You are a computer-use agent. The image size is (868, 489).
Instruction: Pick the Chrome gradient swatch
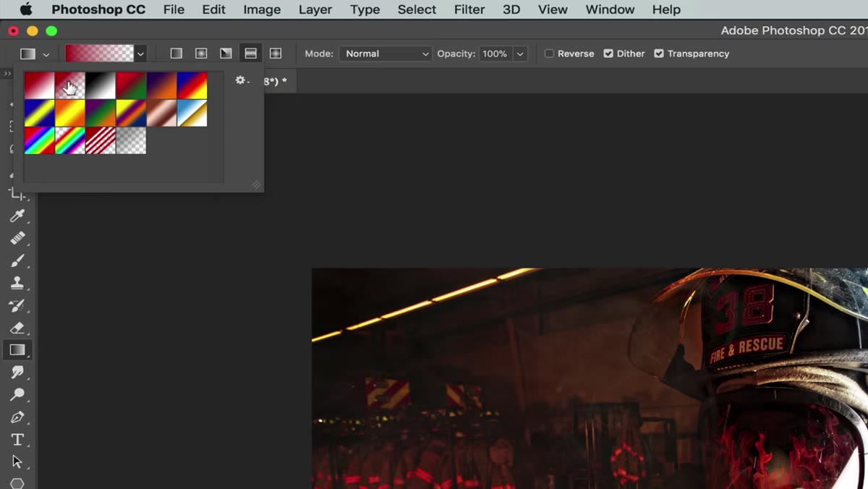(192, 113)
